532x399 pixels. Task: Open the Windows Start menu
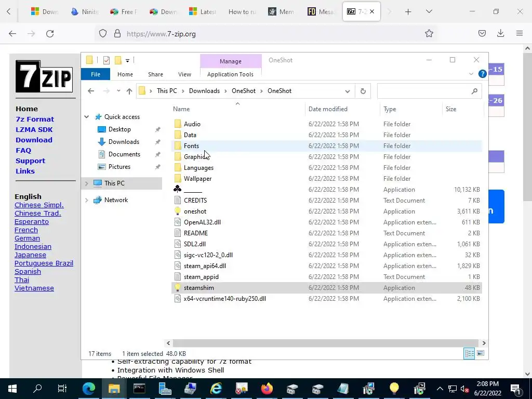pos(12,389)
